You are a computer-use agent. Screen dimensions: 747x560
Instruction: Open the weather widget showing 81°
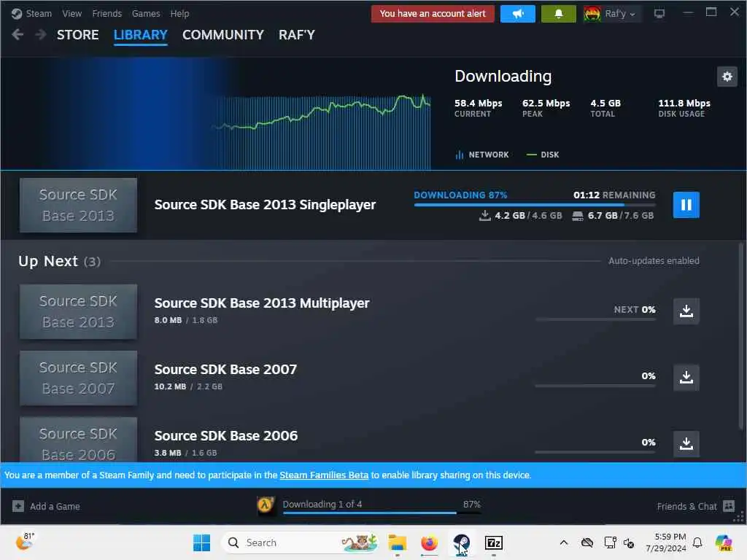pyautogui.click(x=25, y=542)
